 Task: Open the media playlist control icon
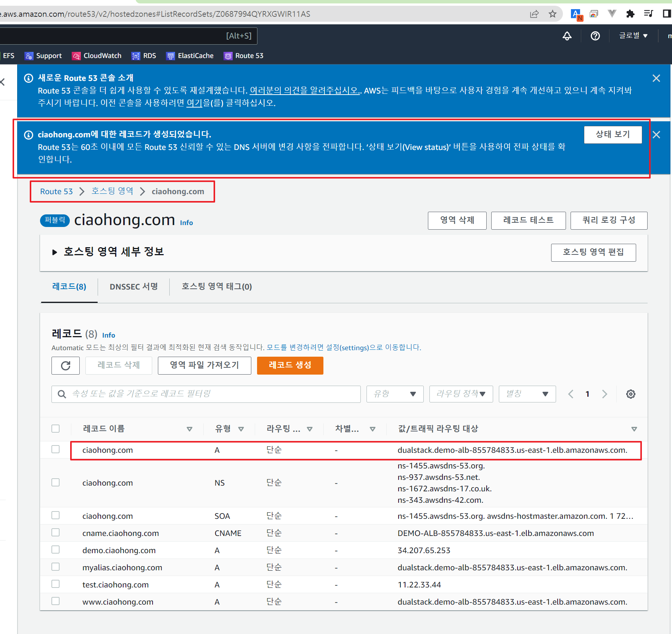pyautogui.click(x=648, y=14)
